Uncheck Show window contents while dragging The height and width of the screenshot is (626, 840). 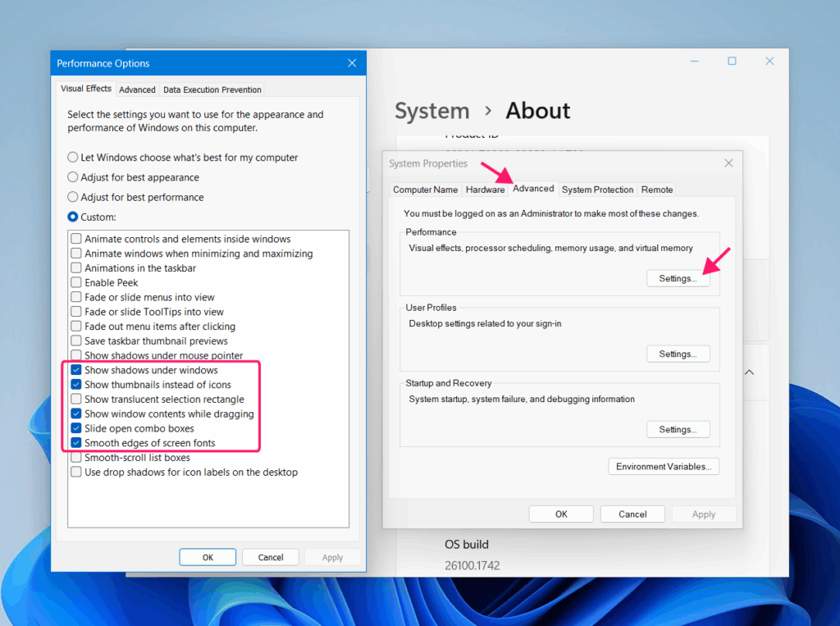coord(76,414)
